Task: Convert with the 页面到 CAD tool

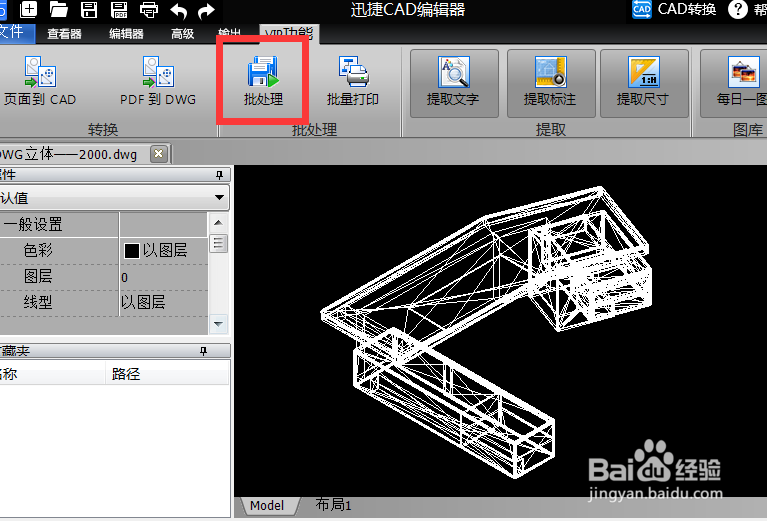Action: click(x=40, y=81)
